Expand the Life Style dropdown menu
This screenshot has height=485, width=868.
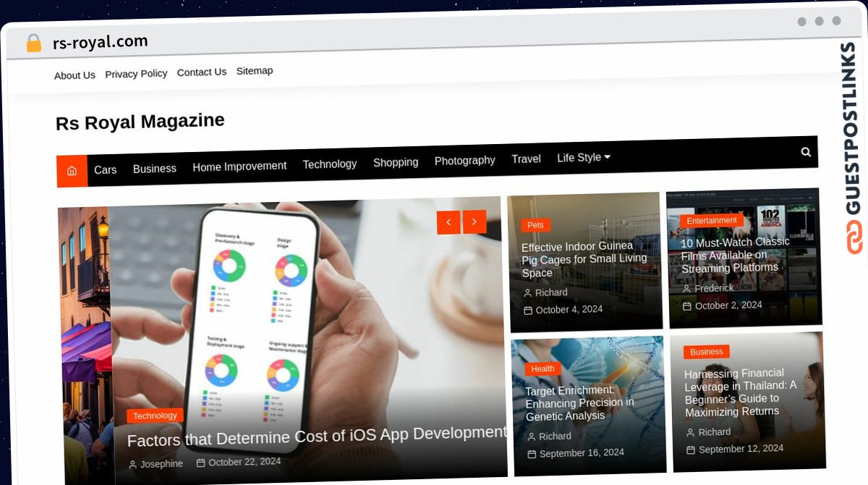point(584,157)
